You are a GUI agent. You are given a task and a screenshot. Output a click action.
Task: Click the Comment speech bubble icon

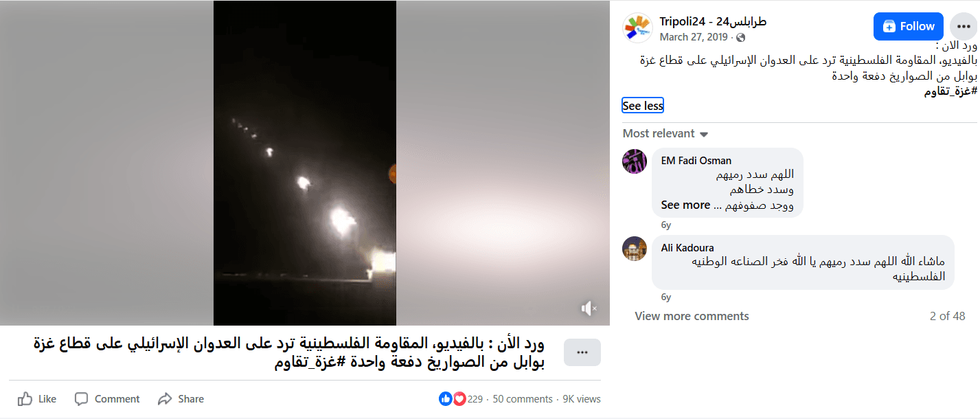[82, 398]
